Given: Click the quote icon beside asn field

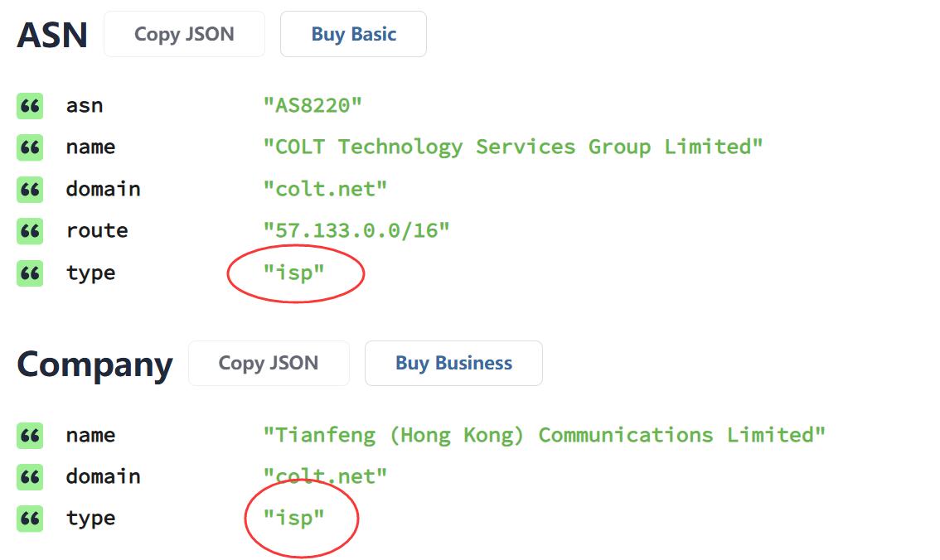Looking at the screenshot, I should (30, 106).
